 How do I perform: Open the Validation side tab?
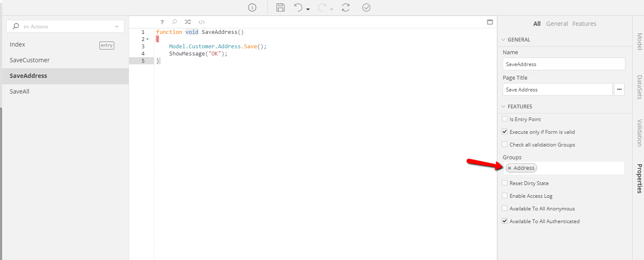click(639, 133)
